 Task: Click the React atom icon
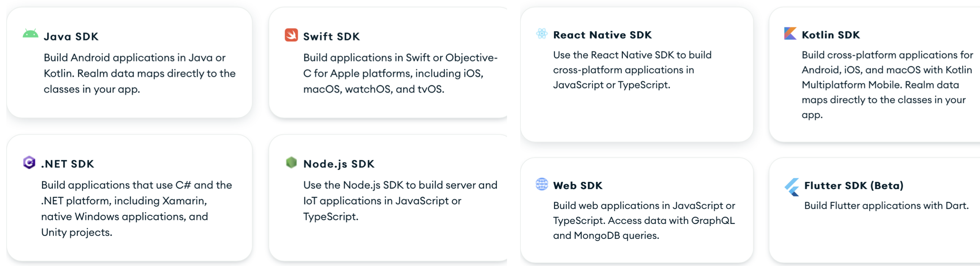(541, 33)
